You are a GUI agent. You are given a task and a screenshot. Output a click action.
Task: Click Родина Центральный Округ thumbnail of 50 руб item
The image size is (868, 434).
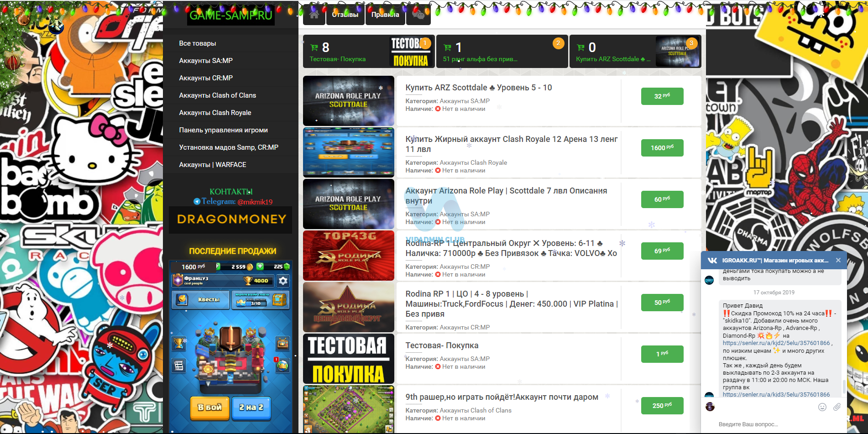pos(349,307)
